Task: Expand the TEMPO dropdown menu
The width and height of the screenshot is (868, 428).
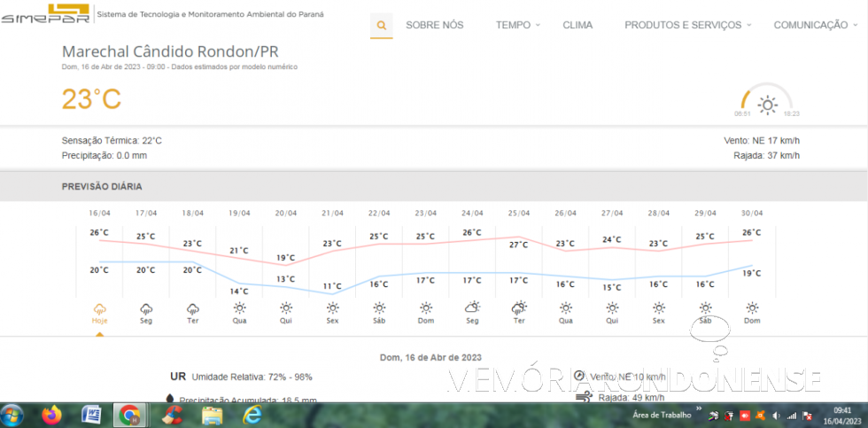Action: coord(517,26)
